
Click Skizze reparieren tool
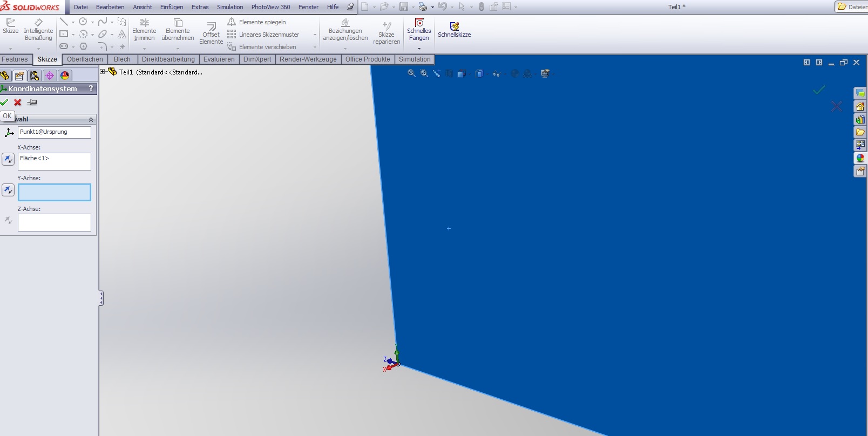click(386, 33)
